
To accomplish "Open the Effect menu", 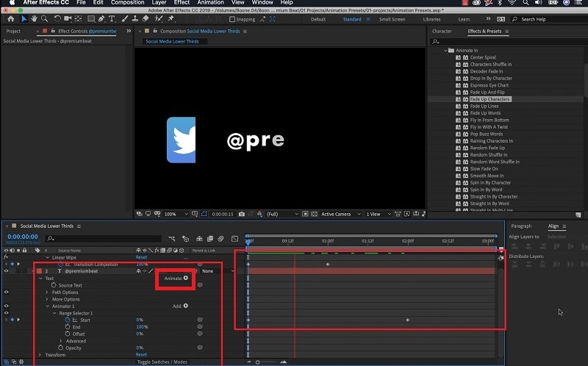I will (x=182, y=3).
